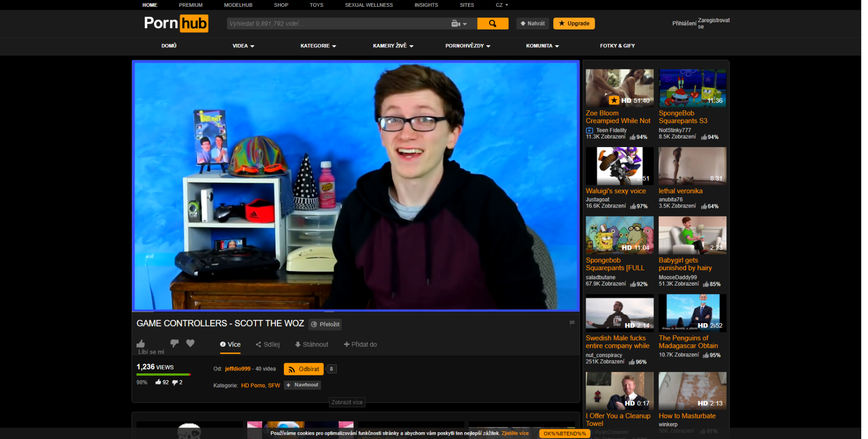Open uploader jeffdio999 profile link

coord(238,369)
